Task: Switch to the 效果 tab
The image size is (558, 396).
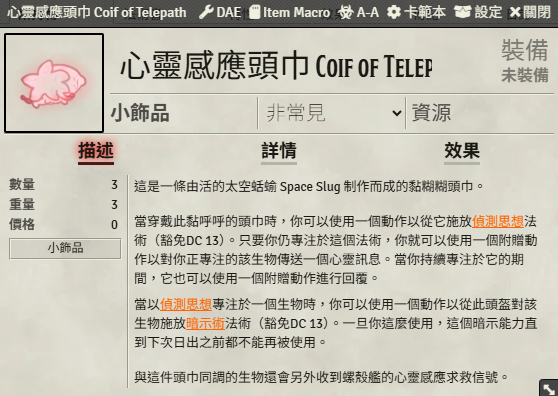Action: 462,152
